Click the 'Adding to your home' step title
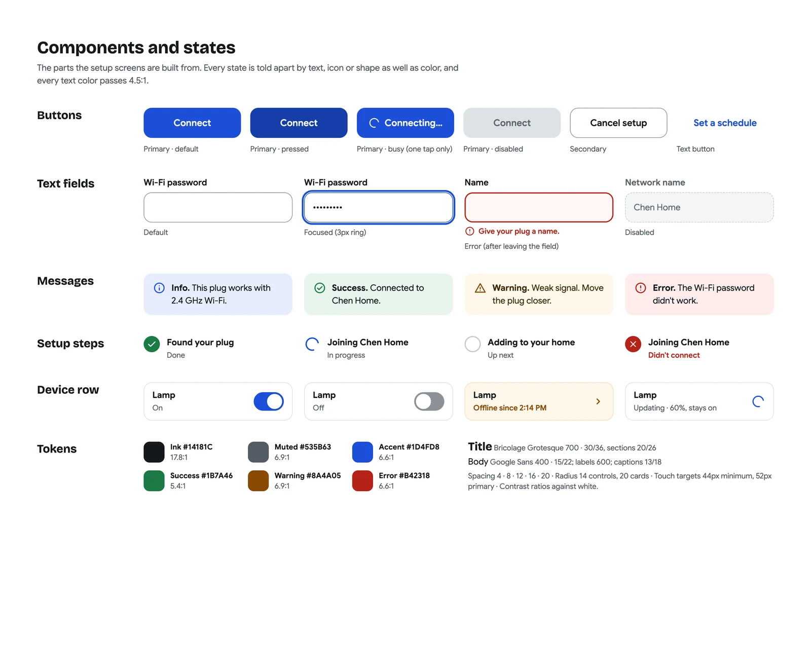811x672 pixels. pos(531,343)
